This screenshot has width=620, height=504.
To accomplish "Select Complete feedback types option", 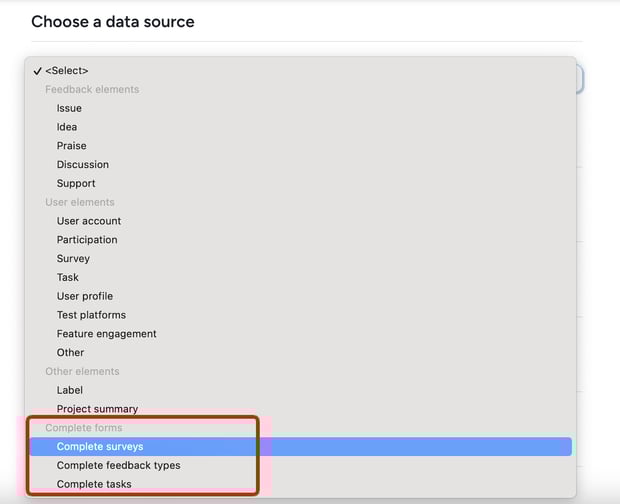I will 301,466.
